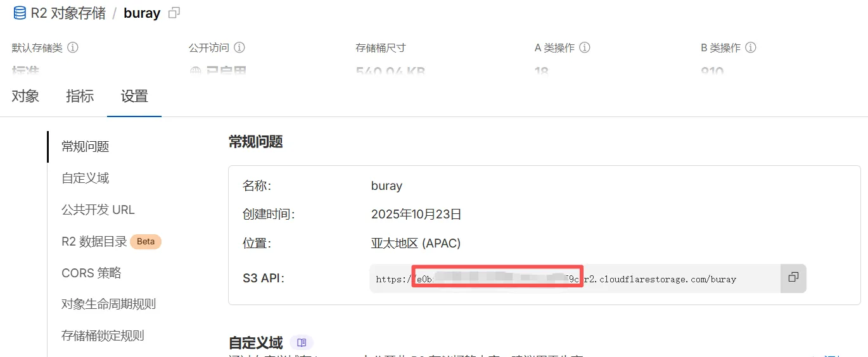This screenshot has width=868, height=357.
Task: Jump to 自定义域 in sidebar
Action: 86,178
